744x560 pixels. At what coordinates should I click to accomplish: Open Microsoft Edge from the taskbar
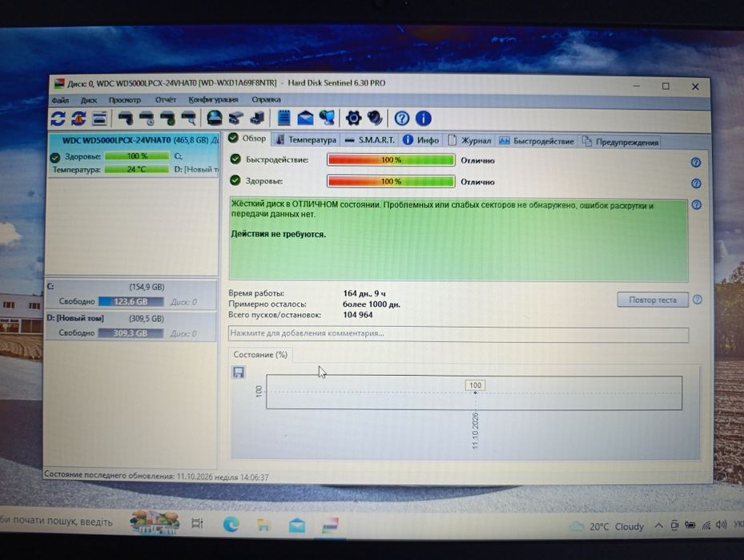click(x=231, y=524)
